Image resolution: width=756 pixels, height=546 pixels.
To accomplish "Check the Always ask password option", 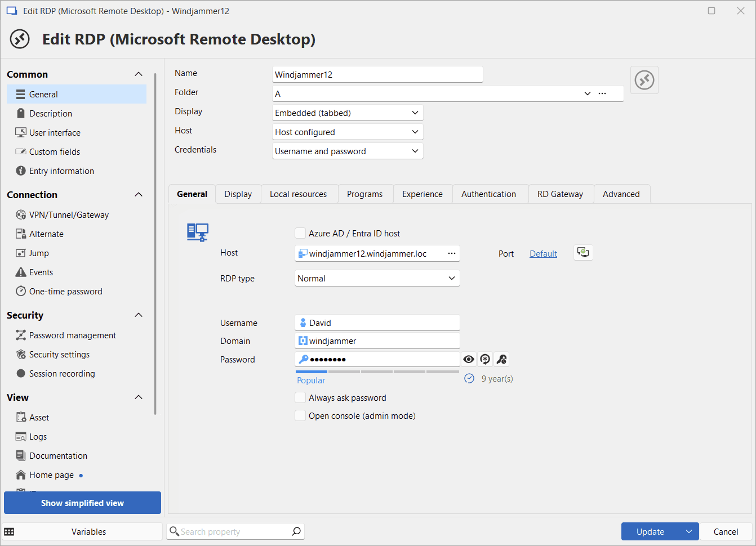I will click(300, 398).
